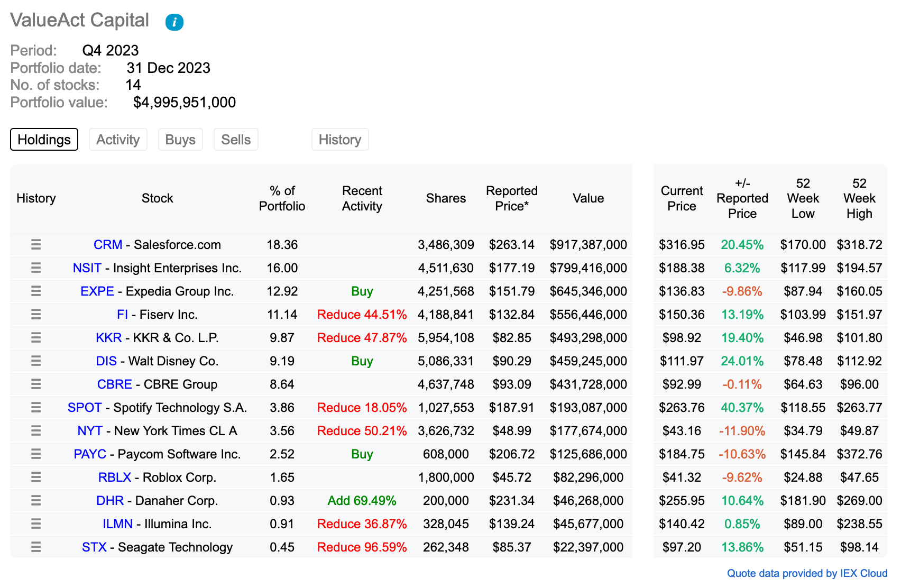Open history icon for KKR row
This screenshot has height=588, width=901.
coord(36,337)
